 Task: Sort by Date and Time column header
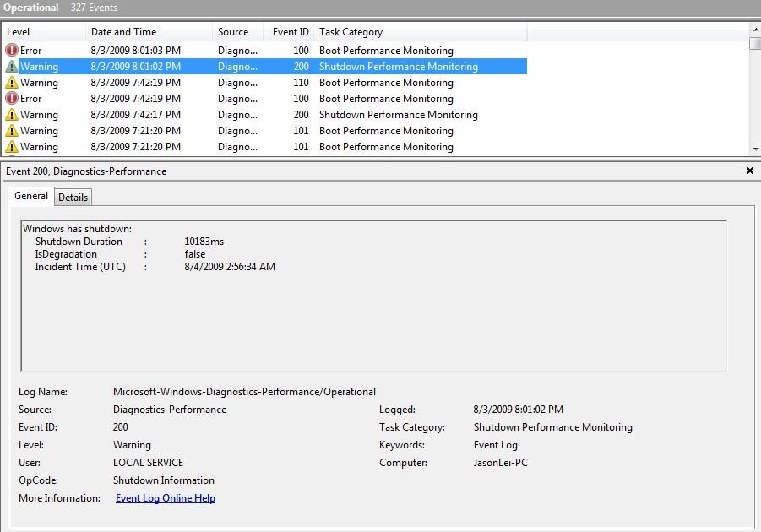(x=149, y=32)
